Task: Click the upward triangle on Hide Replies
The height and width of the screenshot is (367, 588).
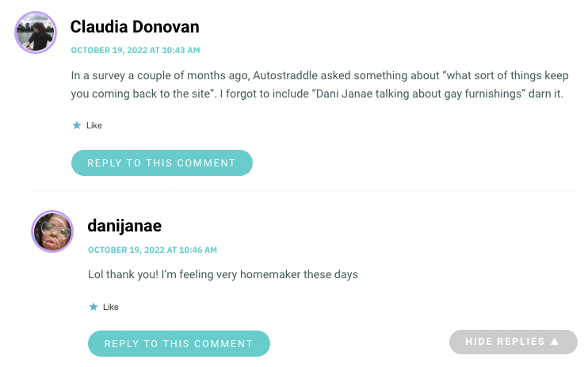Action: (555, 342)
